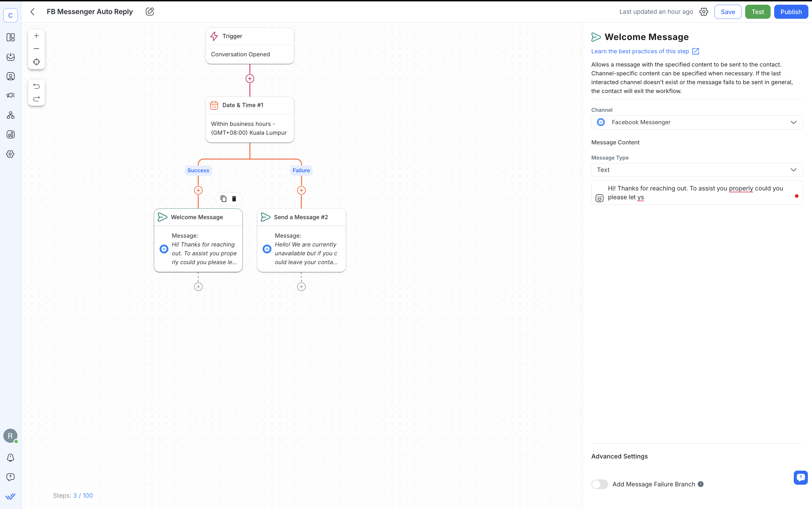The image size is (812, 509).
Task: Open emoji picker in message box
Action: coord(600,198)
